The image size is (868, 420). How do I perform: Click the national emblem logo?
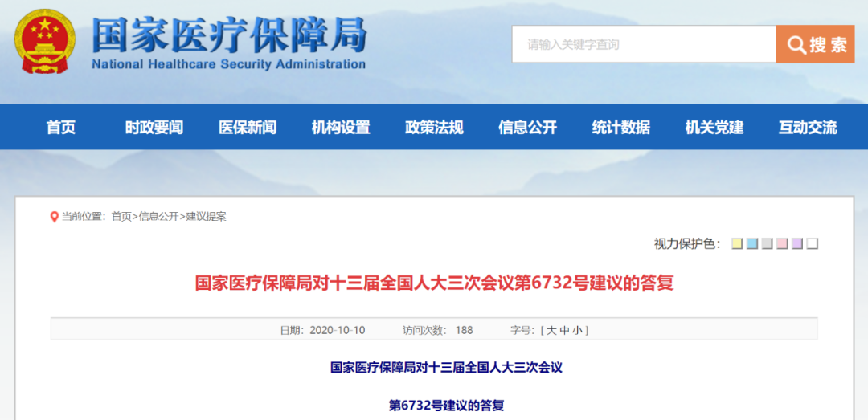(x=44, y=42)
